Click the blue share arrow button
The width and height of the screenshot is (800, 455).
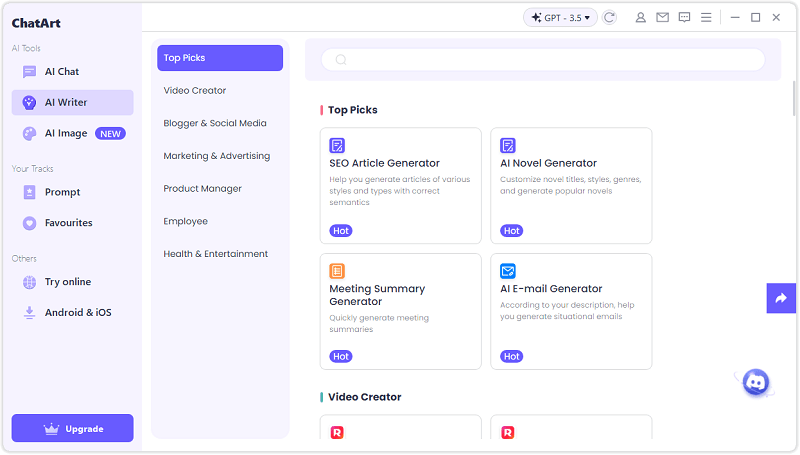coord(781,298)
